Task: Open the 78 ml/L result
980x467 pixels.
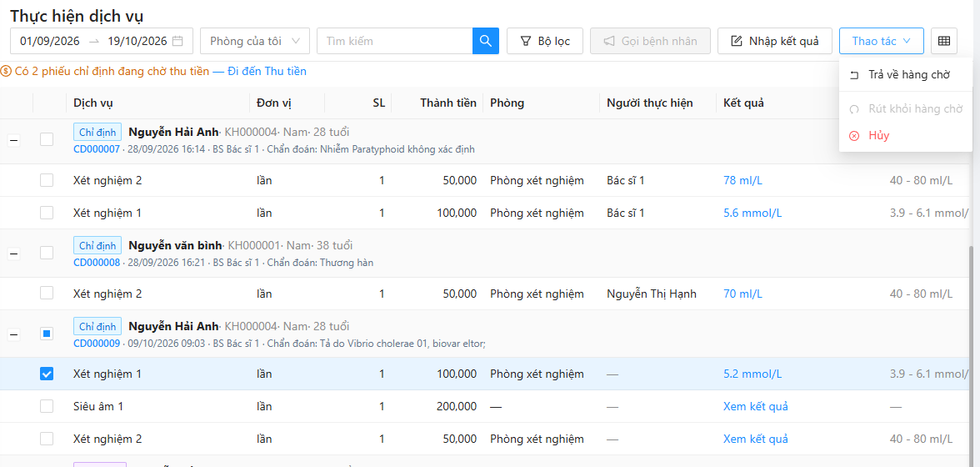Action: [x=743, y=181]
